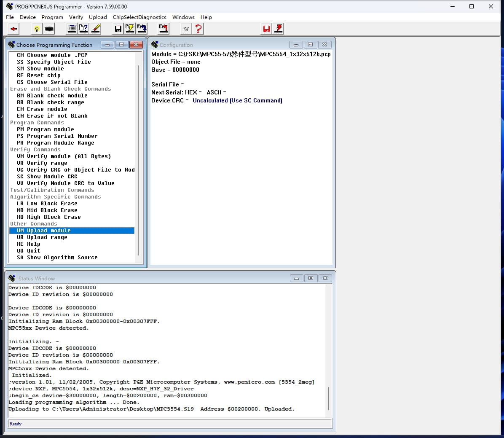Click the eye icon in the toolbar

pyautogui.click(x=186, y=29)
